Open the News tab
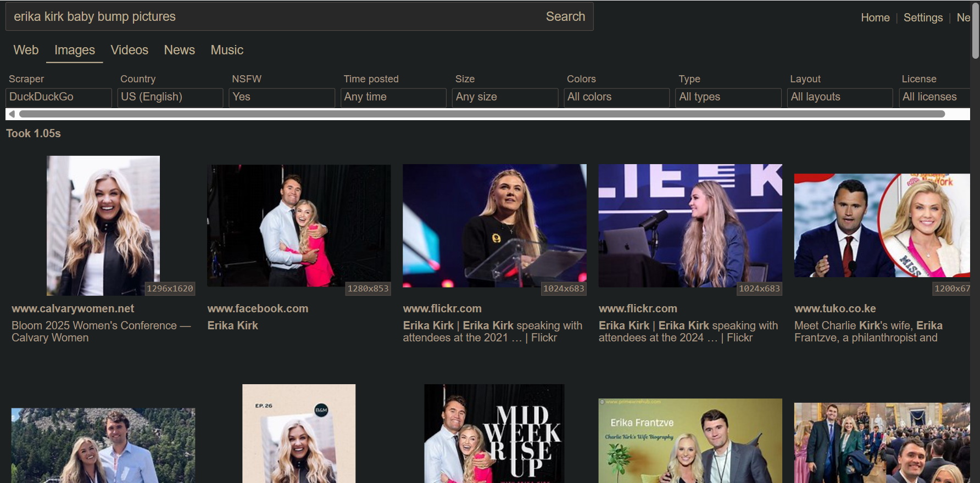 pyautogui.click(x=180, y=50)
